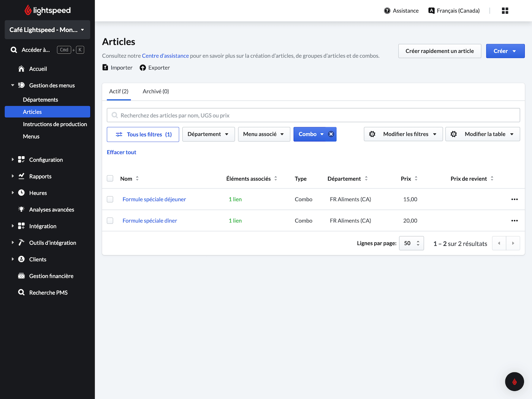The width and height of the screenshot is (532, 399).
Task: Click the Heures clock icon
Action: pos(21,193)
